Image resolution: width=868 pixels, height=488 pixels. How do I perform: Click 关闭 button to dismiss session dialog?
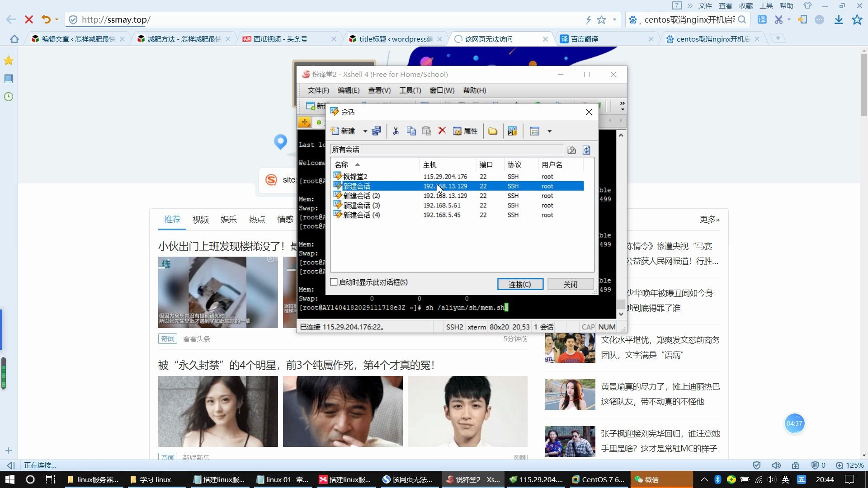tap(569, 284)
